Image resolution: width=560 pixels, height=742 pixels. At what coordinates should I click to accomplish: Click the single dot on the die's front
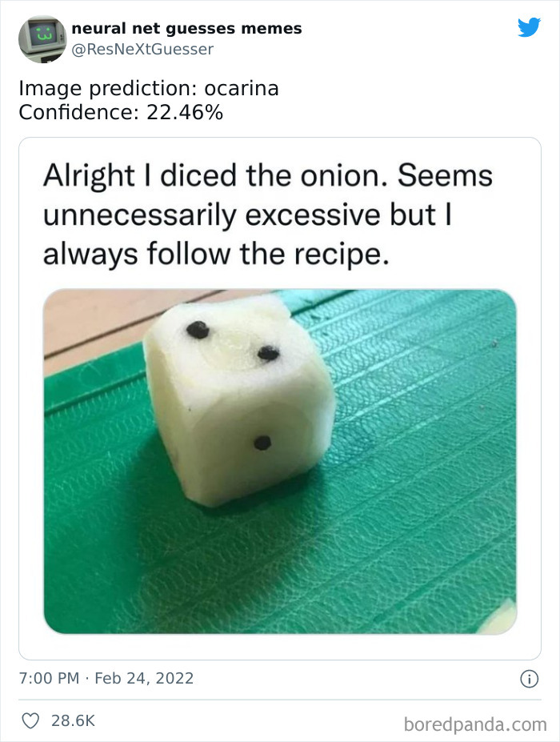[262, 443]
